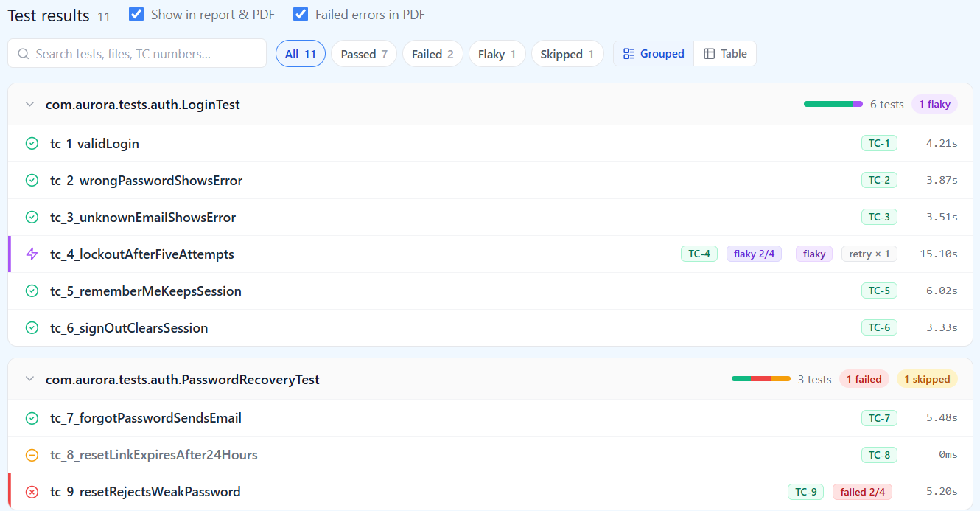Click the Grouped view list icon
Viewport: 980px width, 511px height.
[x=629, y=54]
